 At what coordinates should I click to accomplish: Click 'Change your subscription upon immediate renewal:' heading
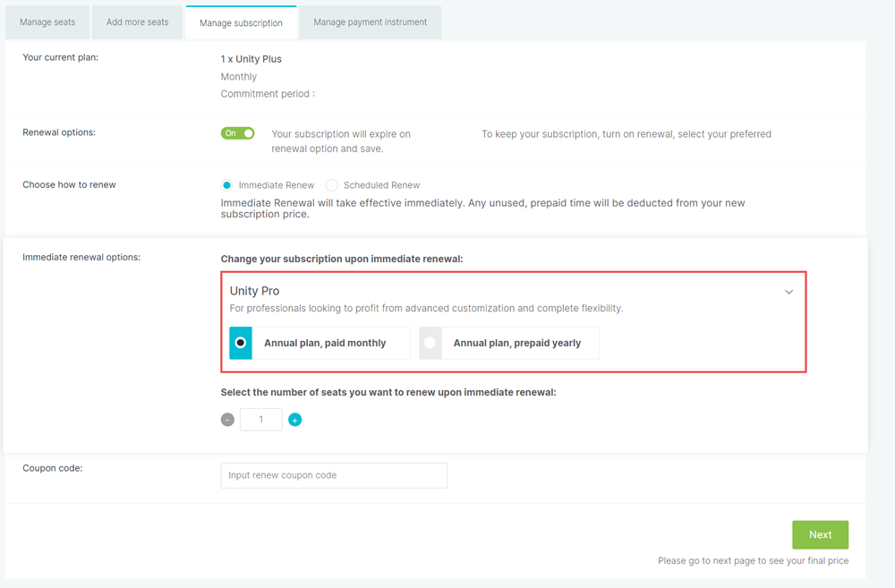coord(342,259)
